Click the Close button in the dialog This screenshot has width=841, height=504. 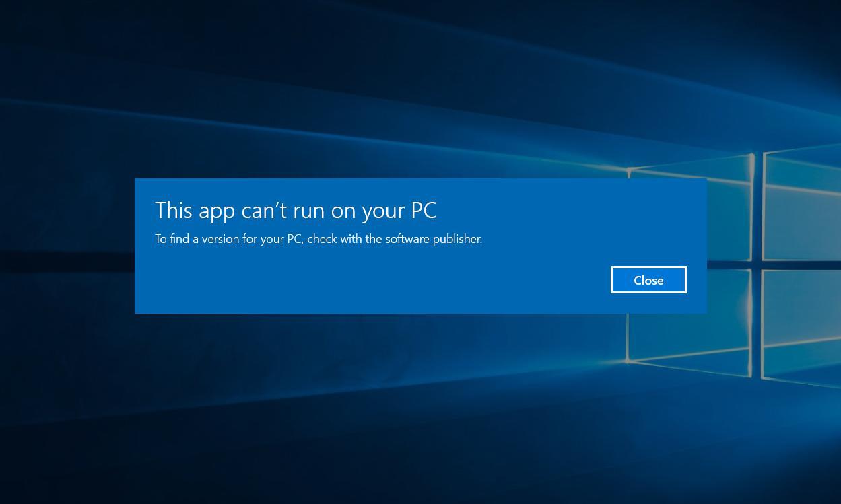(648, 280)
